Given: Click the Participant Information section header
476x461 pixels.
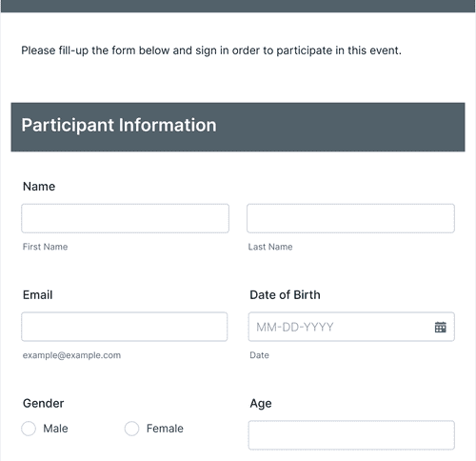Looking at the screenshot, I should 238,127.
